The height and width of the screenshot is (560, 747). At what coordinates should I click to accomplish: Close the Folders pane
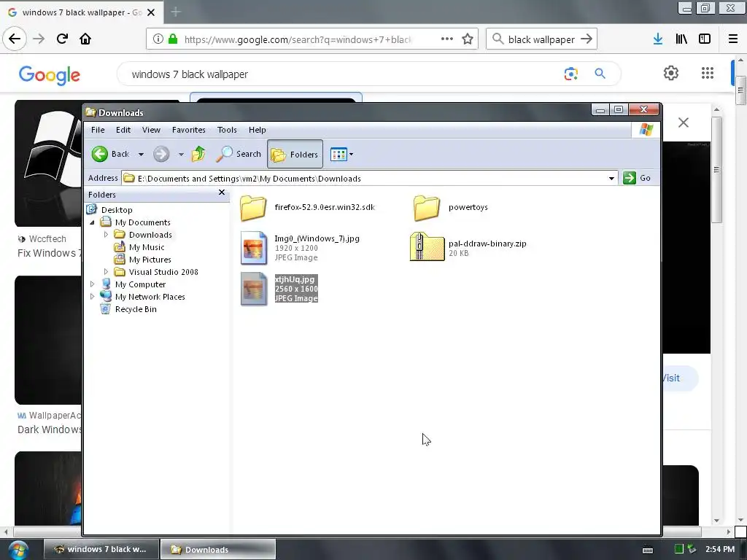[x=222, y=192]
